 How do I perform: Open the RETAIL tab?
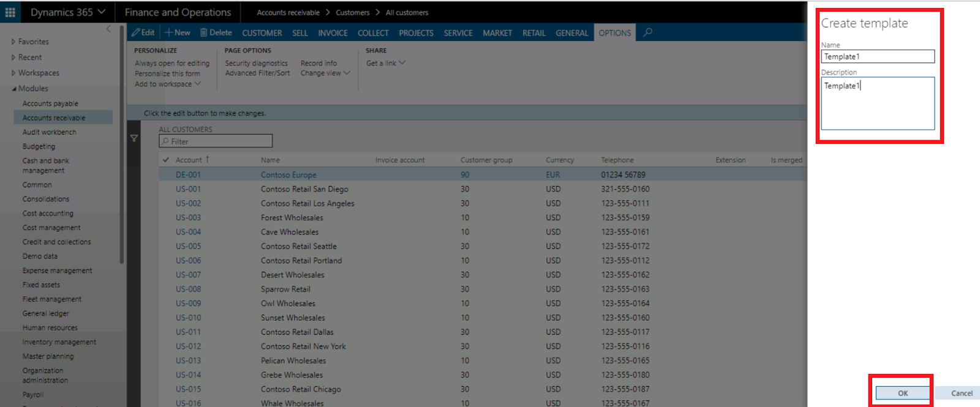pyautogui.click(x=534, y=33)
